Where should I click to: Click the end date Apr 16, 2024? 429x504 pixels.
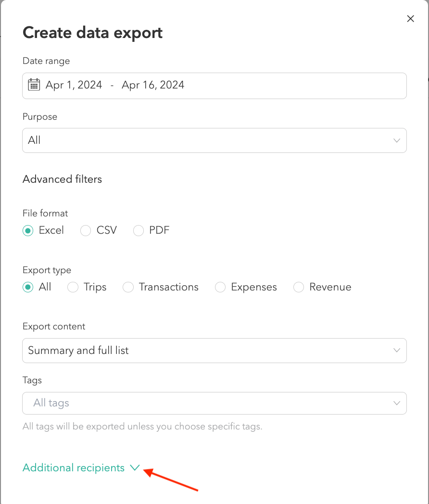[x=153, y=85]
